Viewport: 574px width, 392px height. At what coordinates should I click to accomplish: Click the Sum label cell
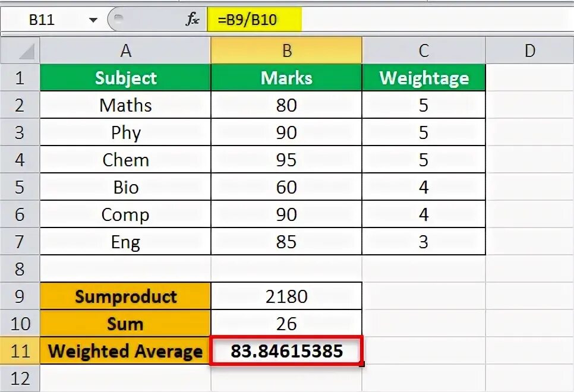pyautogui.click(x=125, y=324)
